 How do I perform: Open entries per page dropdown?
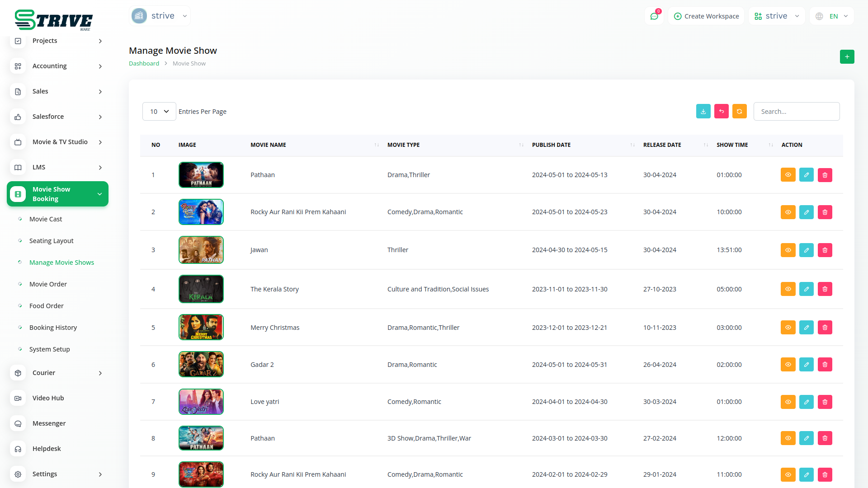pos(159,112)
